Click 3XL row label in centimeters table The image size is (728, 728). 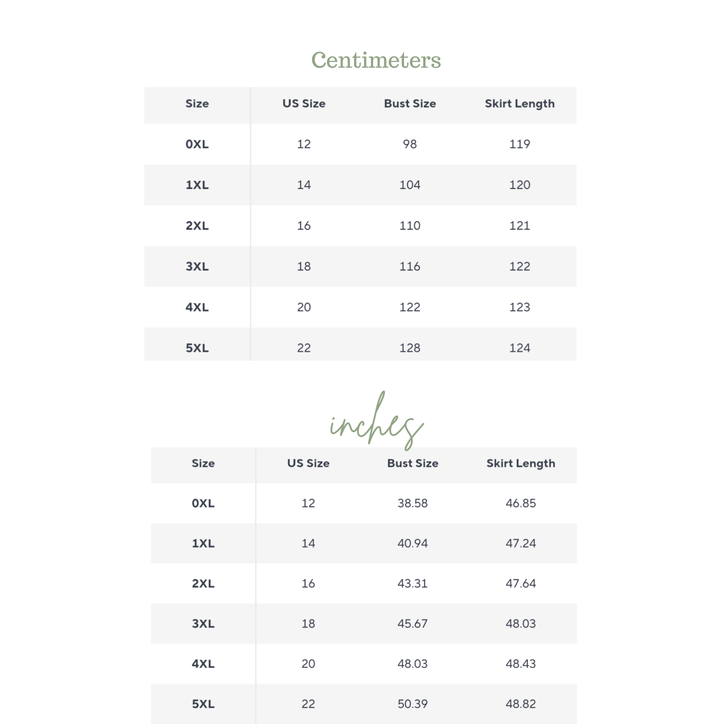click(x=197, y=266)
